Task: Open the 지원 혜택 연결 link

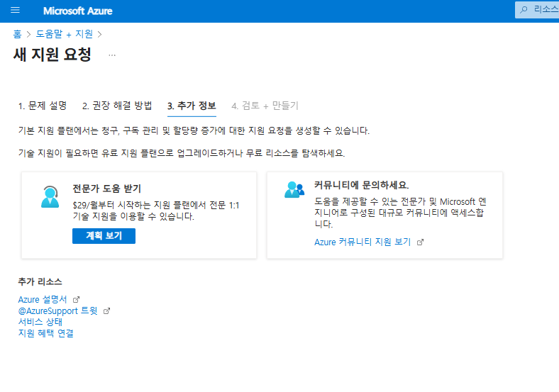Action: coord(45,333)
